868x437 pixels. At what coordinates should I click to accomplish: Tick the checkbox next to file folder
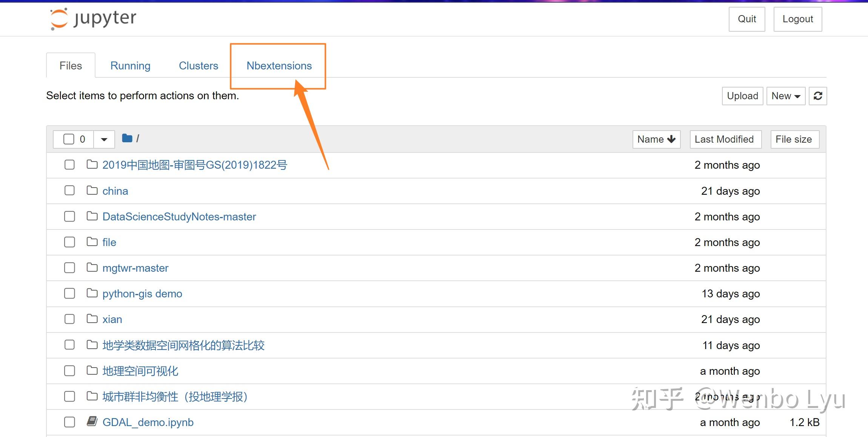[x=69, y=242]
